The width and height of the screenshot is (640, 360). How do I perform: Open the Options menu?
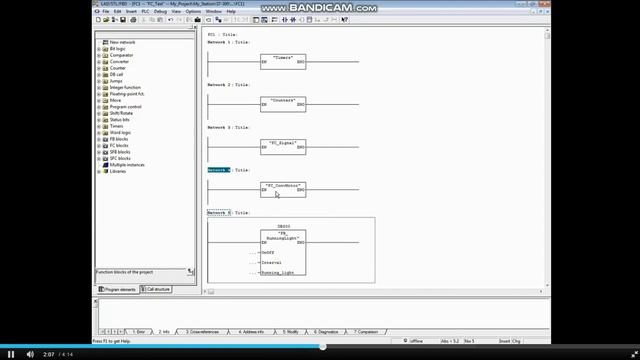pos(193,11)
